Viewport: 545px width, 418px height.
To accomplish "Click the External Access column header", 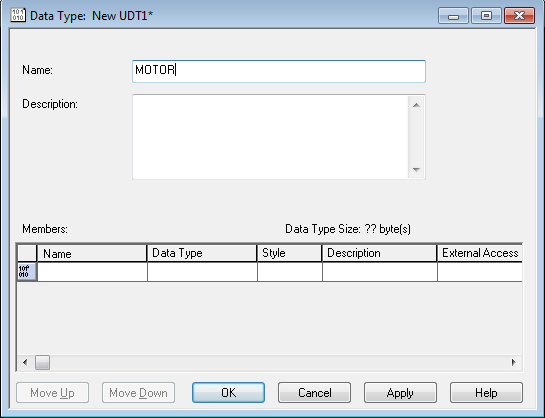I will (x=480, y=253).
